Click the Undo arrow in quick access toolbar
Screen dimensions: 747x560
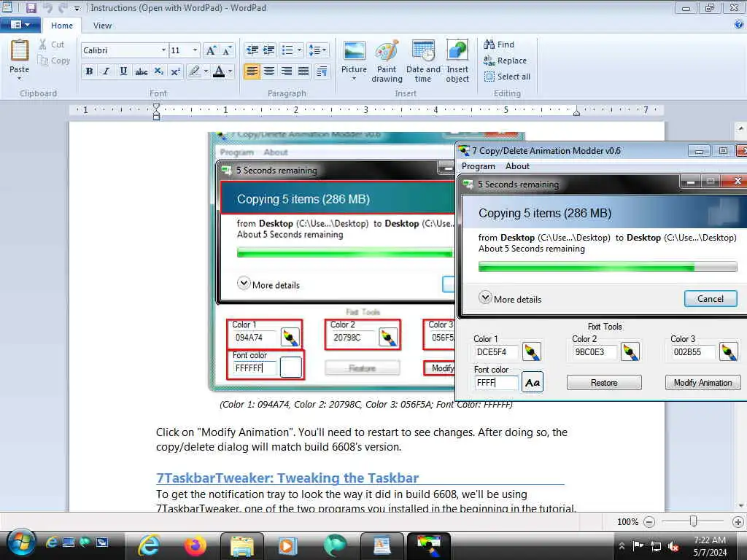point(47,7)
